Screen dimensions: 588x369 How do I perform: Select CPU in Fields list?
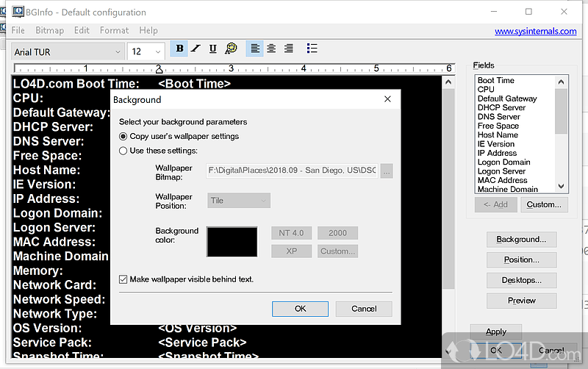[486, 89]
